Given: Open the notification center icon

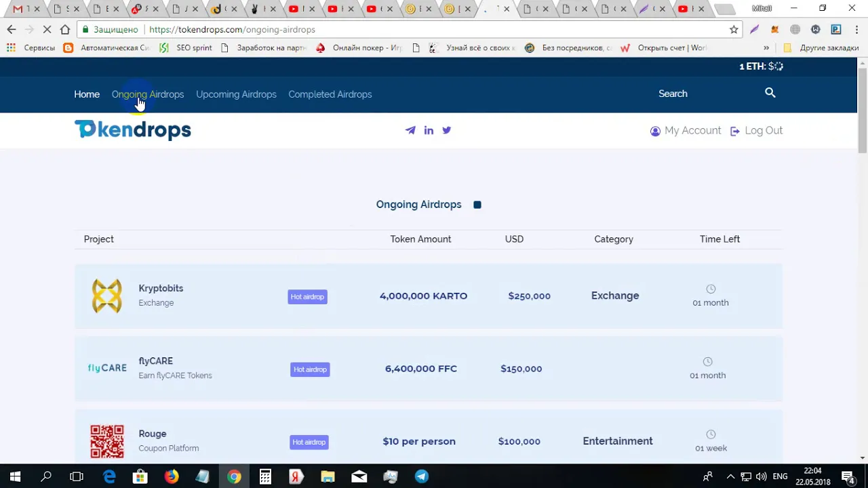Looking at the screenshot, I should (x=848, y=476).
